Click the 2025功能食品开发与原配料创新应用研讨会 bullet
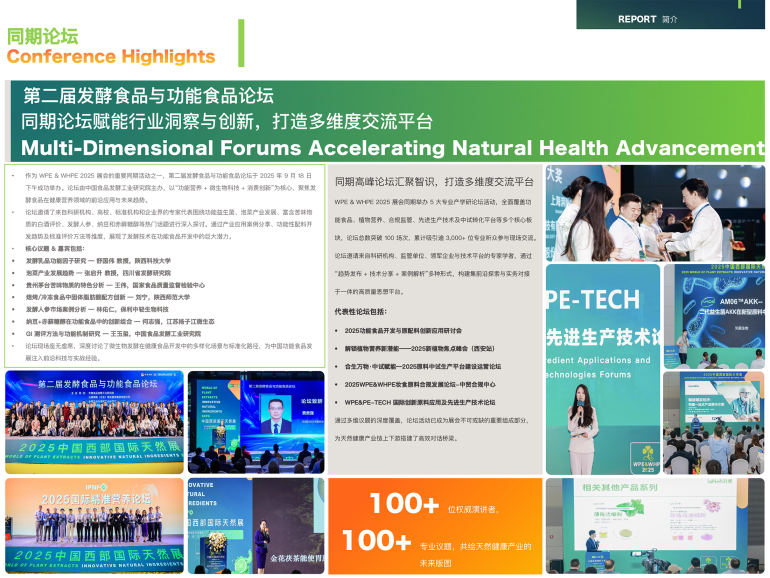The image size is (770, 578). 430,330
